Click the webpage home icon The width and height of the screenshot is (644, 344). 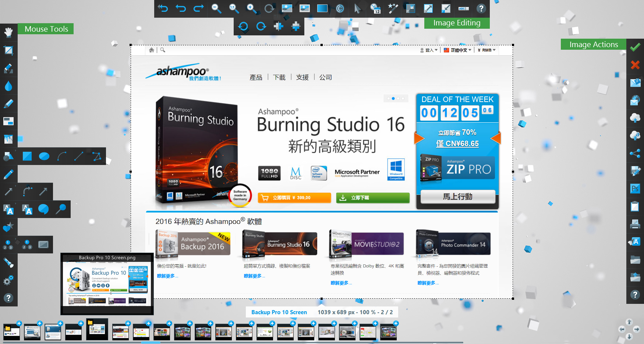click(152, 50)
